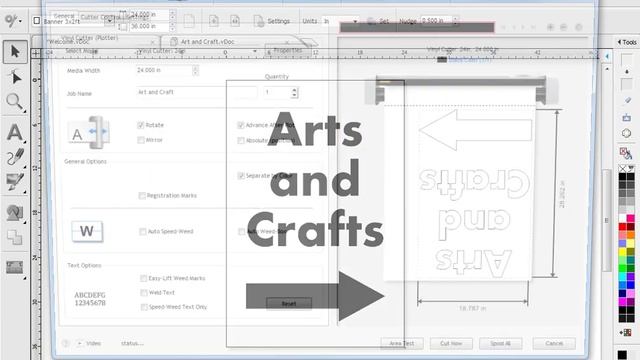The width and height of the screenshot is (640, 360).
Task: Click the polygon shape icon in Tools panel
Action: click(x=627, y=133)
